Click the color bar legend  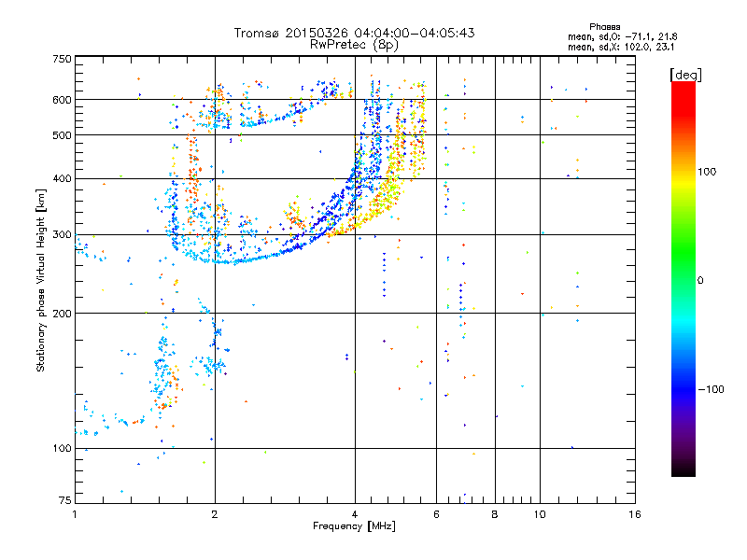click(x=684, y=278)
